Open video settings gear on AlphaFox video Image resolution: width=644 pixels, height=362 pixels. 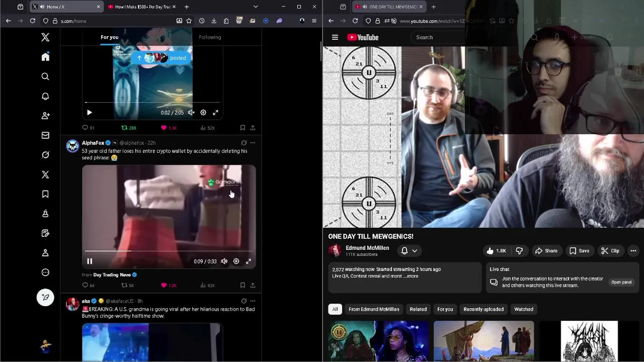pos(236,261)
